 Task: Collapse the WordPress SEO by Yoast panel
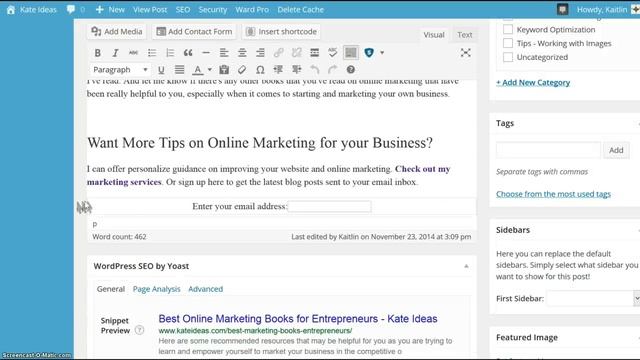pyautogui.click(x=466, y=266)
